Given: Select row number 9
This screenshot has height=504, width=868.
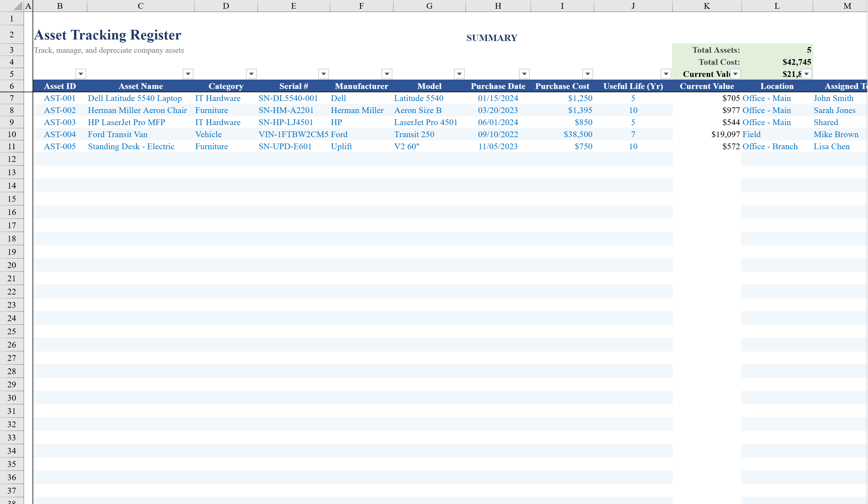Looking at the screenshot, I should click(x=11, y=122).
